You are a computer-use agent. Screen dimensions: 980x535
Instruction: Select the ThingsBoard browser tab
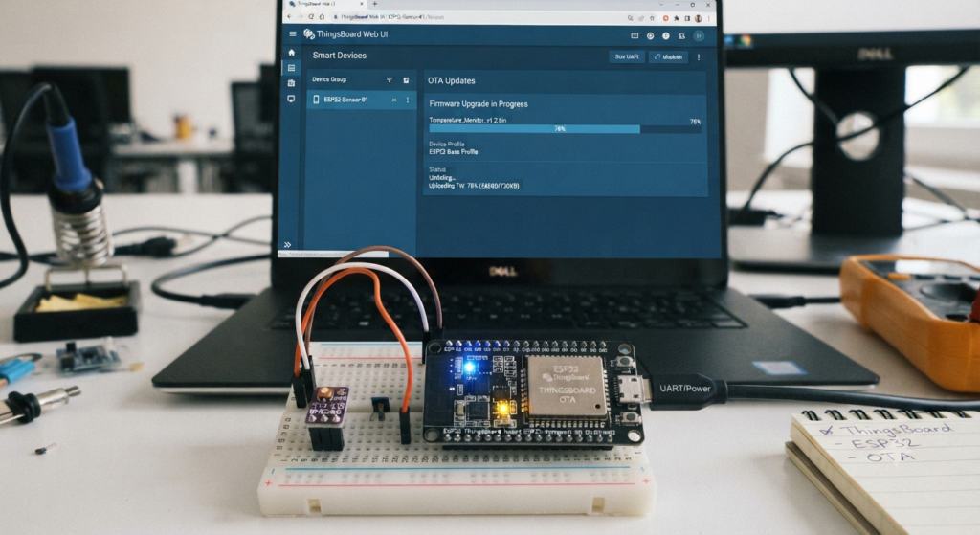[x=326, y=4]
